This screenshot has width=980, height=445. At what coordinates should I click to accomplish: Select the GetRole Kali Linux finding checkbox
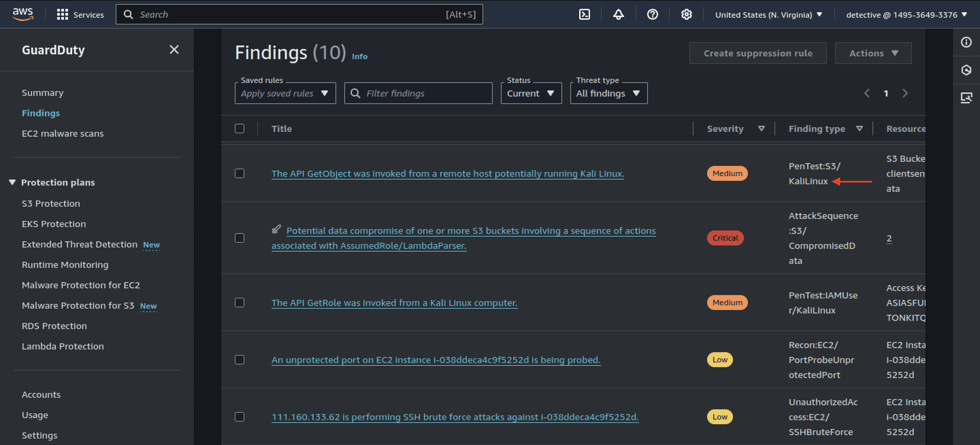pyautogui.click(x=240, y=303)
